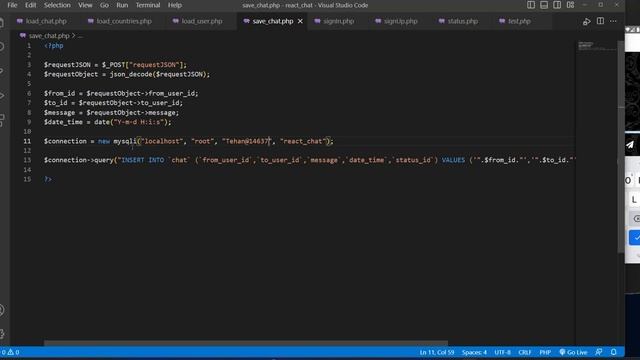Click the PHP icon on signIn.php tab
The width and height of the screenshot is (640, 360).
[318, 21]
